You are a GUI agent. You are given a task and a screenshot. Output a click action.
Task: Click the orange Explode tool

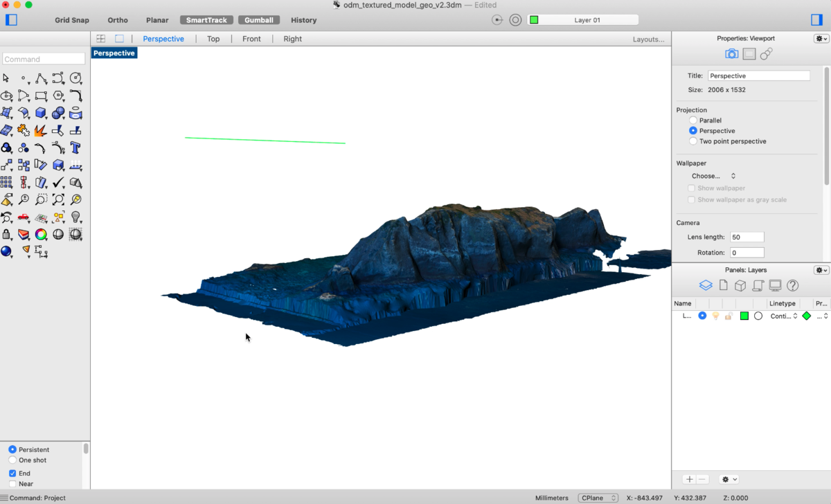41,130
